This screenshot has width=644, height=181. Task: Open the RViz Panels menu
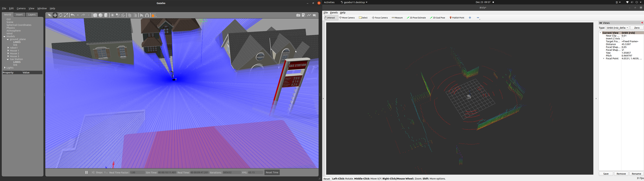334,13
